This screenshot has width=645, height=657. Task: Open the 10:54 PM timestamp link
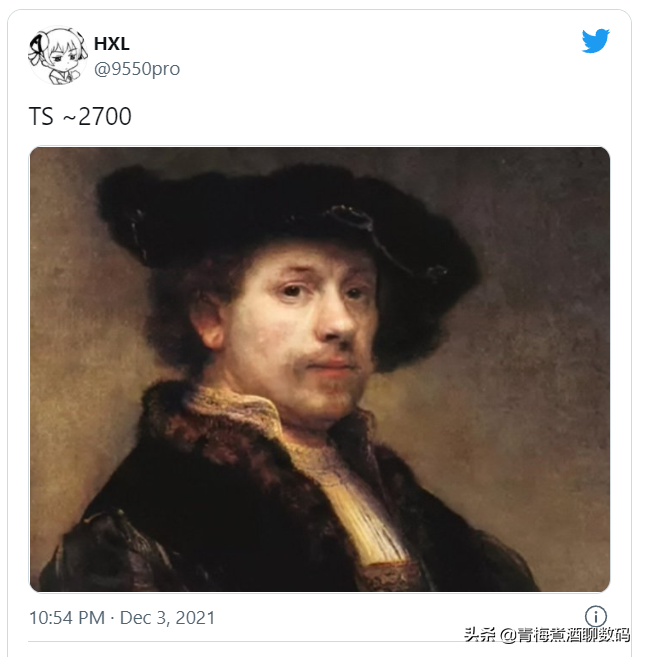67,618
